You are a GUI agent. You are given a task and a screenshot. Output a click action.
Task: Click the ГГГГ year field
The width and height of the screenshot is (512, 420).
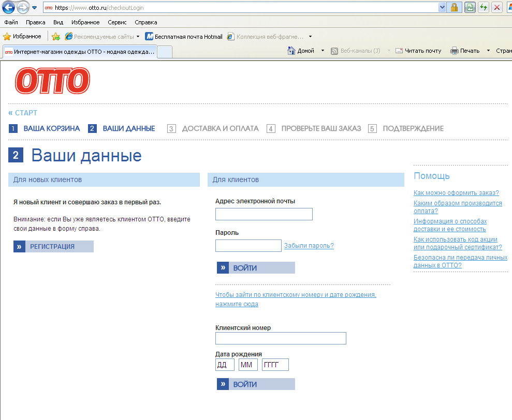275,365
